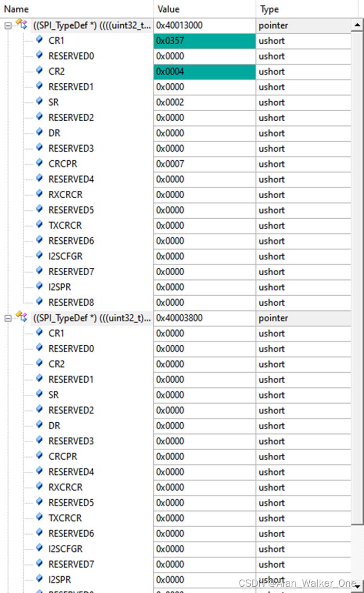Screen dimensions: 364x593
Task: Click the ushort type of CR1 under 0x40013000
Action: (x=303, y=41)
